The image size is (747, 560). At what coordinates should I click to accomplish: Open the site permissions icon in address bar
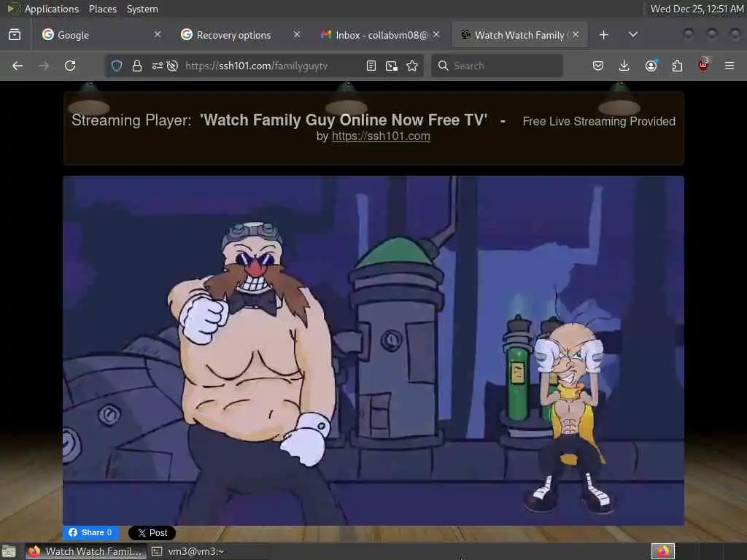[158, 66]
